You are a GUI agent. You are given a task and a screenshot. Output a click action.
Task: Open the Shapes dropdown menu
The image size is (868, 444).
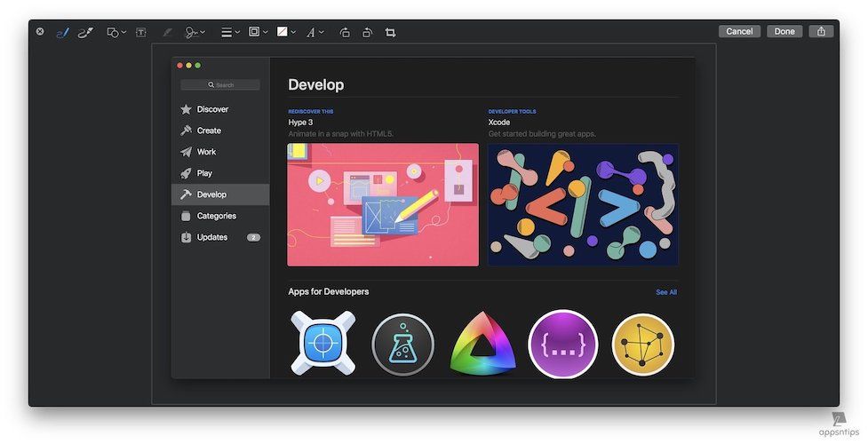[115, 32]
